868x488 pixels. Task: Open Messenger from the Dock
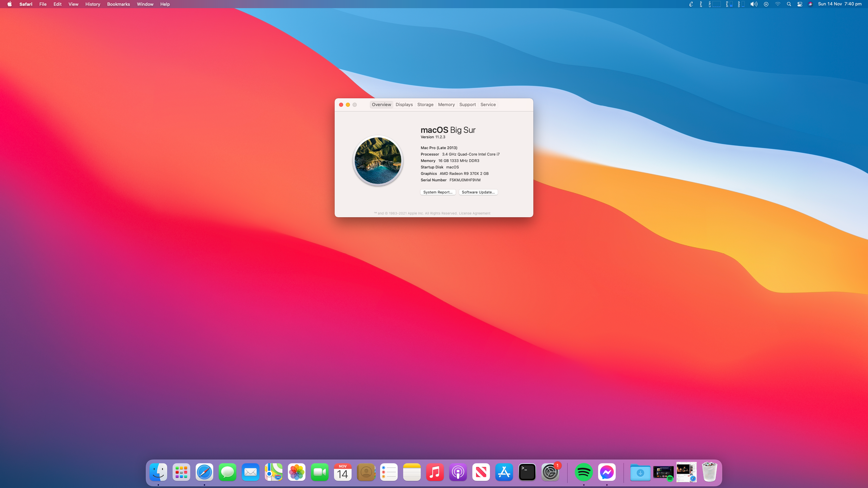coord(607,472)
